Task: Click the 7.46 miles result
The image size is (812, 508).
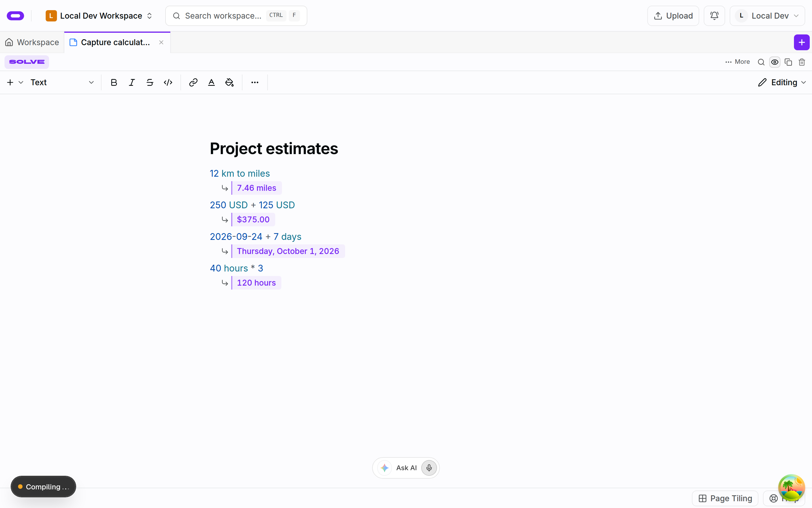Action: tap(256, 188)
